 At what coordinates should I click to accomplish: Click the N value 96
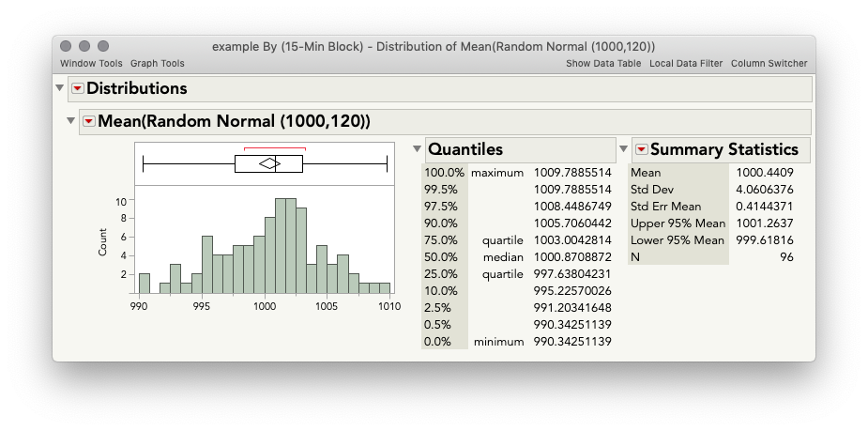786,257
